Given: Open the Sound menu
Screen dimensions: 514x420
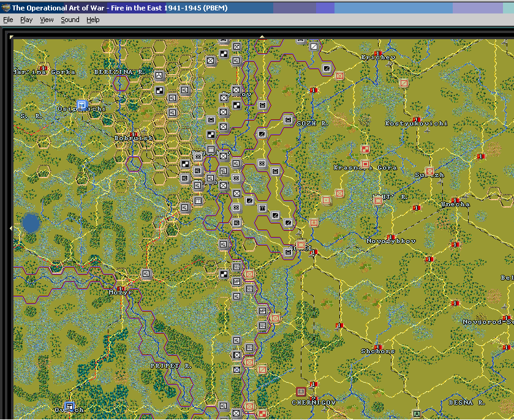Looking at the screenshot, I should pyautogui.click(x=70, y=20).
